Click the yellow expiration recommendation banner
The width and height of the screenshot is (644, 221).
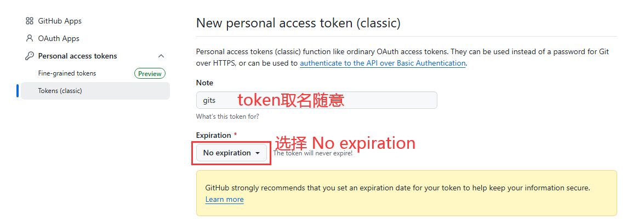[406, 193]
